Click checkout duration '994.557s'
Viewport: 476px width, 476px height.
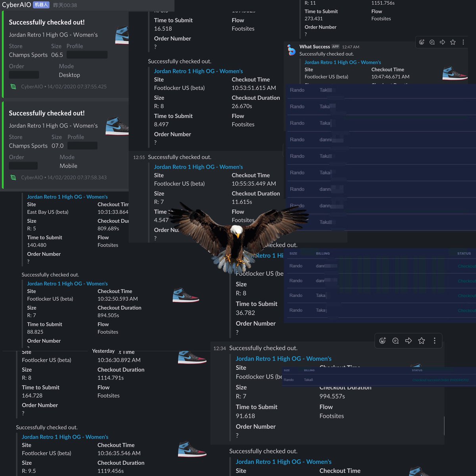pos(332,396)
